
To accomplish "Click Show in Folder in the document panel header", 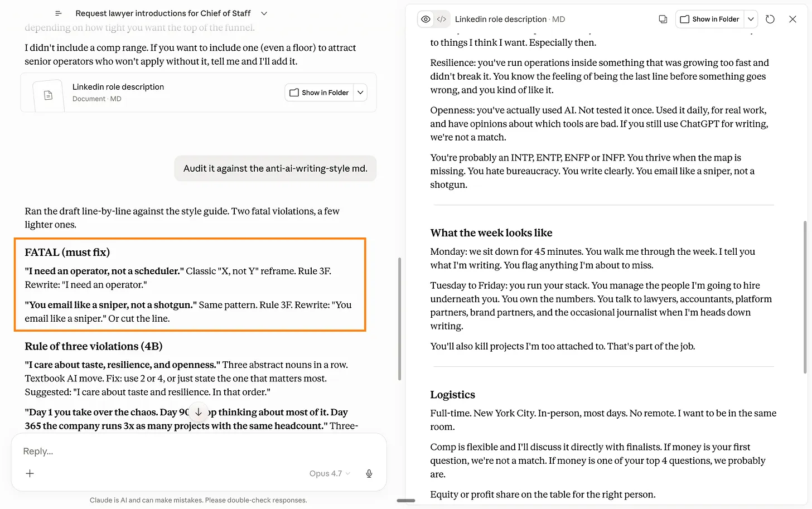I will pos(710,19).
